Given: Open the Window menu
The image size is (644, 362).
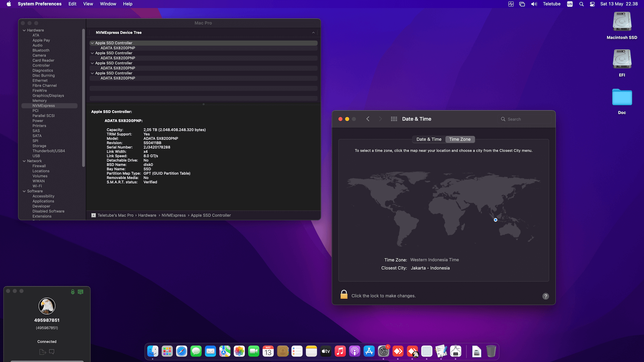Looking at the screenshot, I should click(x=108, y=4).
